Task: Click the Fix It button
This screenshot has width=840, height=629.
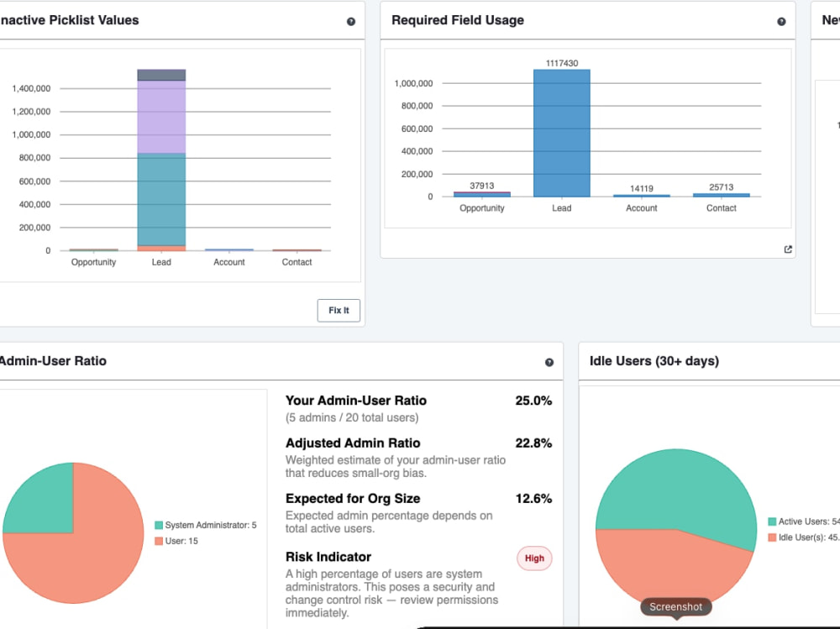Action: tap(339, 310)
